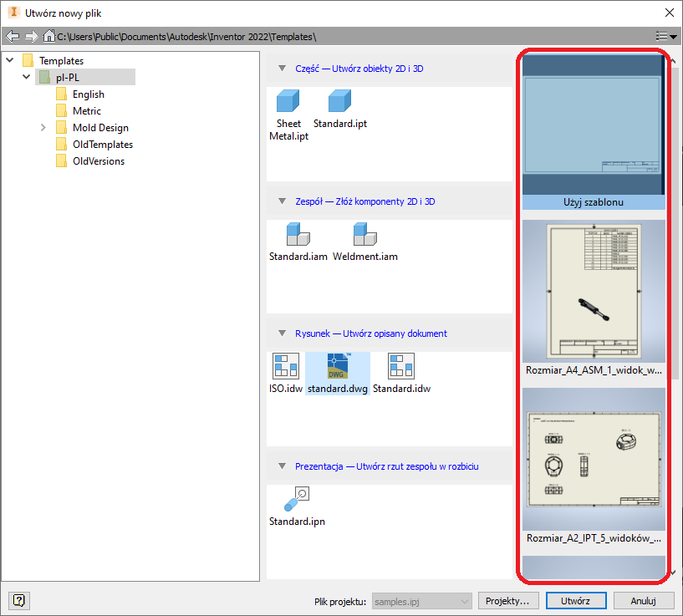Select the Standard.ipt part template
Image resolution: width=683 pixels, height=616 pixels.
pos(339,102)
